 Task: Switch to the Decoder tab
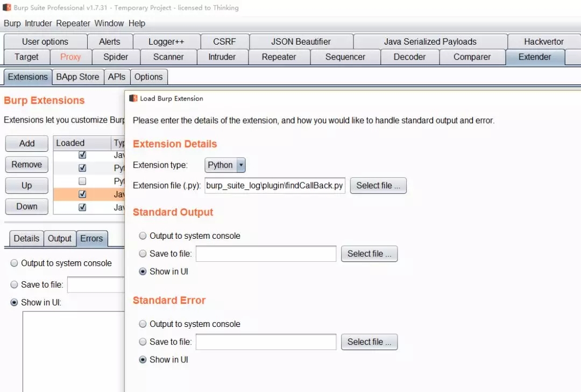(409, 57)
